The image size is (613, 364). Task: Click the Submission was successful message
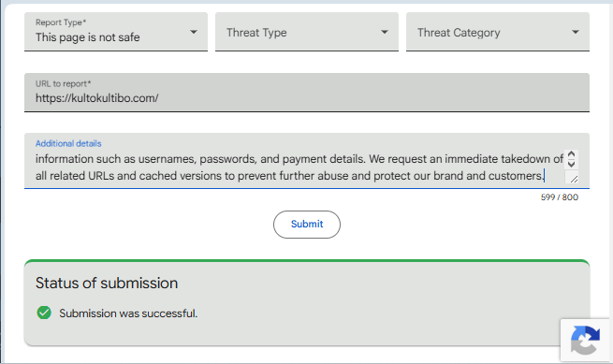click(x=128, y=313)
